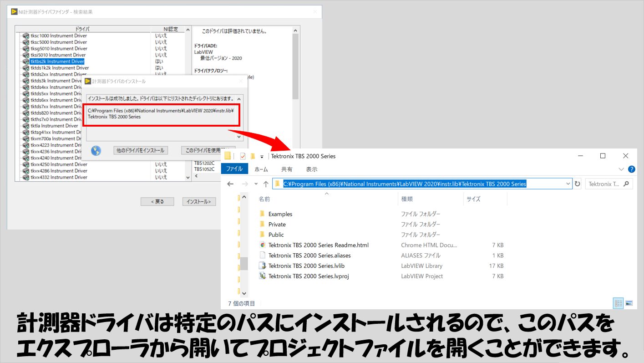Click the NI認定 column header

(x=171, y=29)
